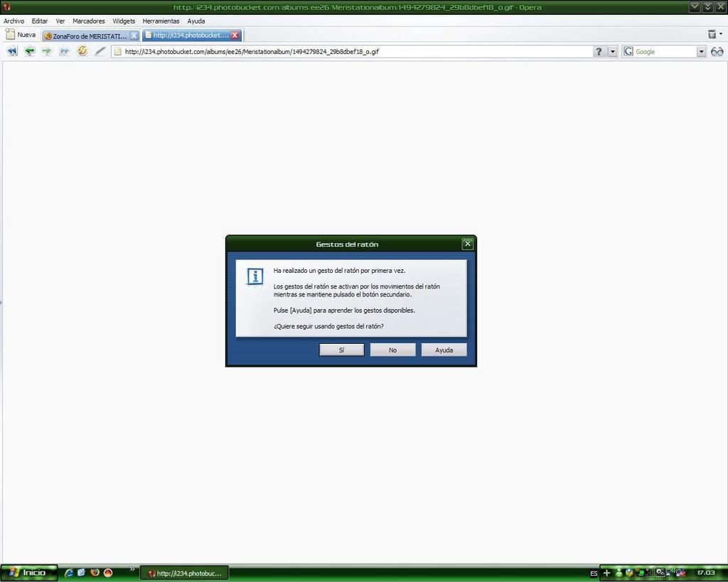728x582 pixels.
Task: Open the Herramientas menu
Action: [x=161, y=21]
